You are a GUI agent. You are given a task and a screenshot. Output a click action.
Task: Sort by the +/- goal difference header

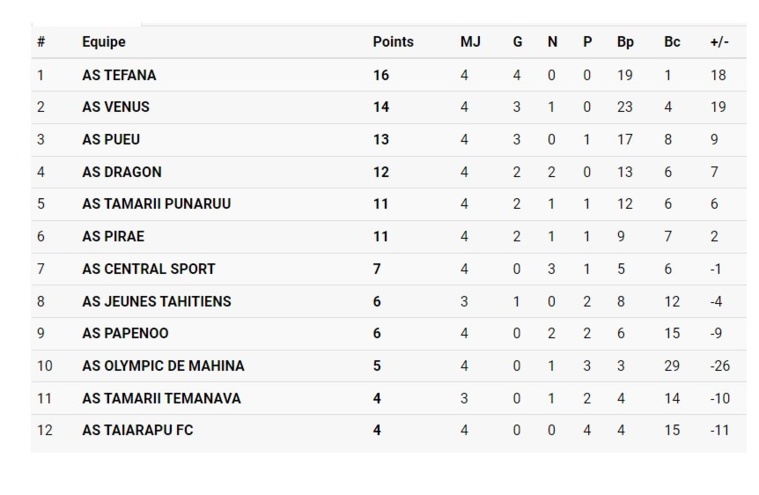(719, 42)
